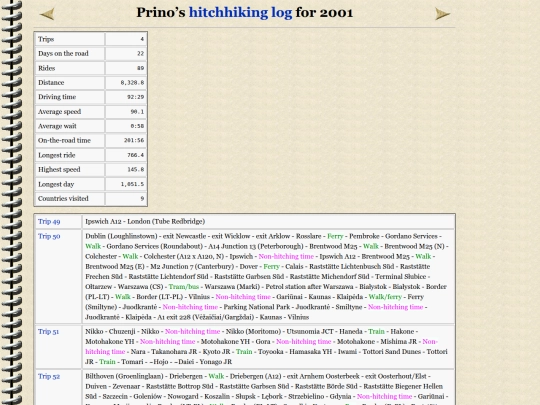The height and width of the screenshot is (405, 540).
Task: Open the Trip 49 link
Action: [49, 221]
